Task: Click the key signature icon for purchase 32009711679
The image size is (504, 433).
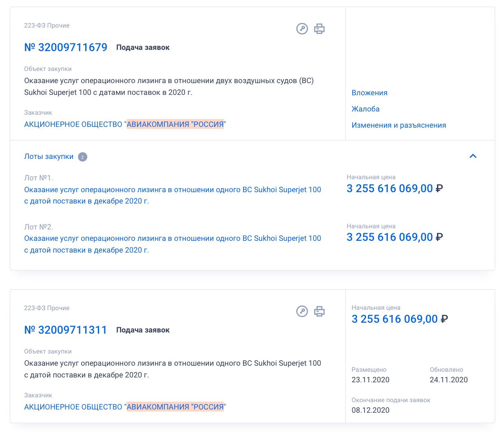Action: (302, 29)
